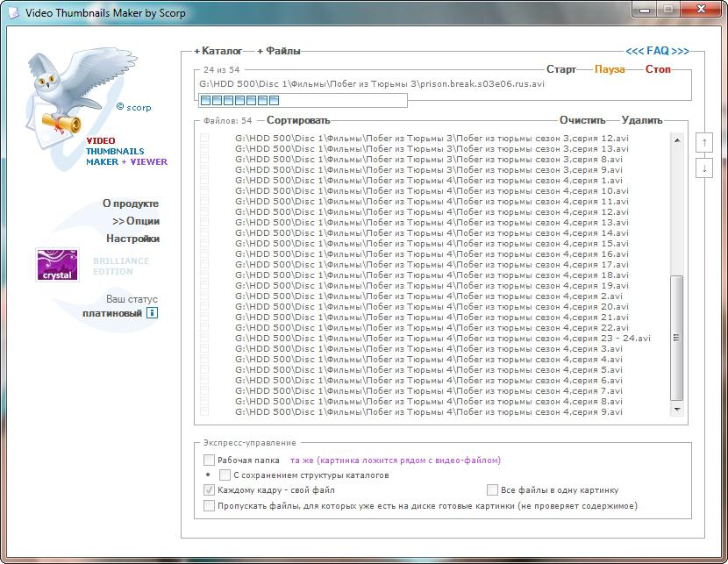Open the О продукте menu item

(x=131, y=203)
